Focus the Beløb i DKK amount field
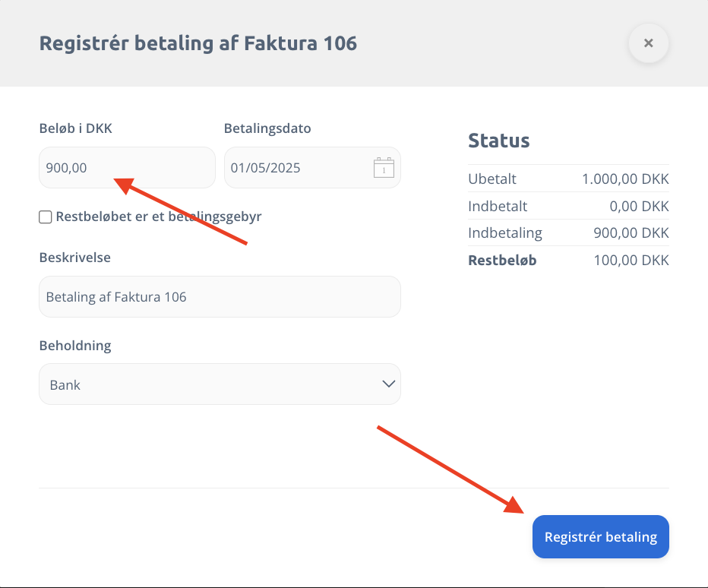The image size is (708, 588). pyautogui.click(x=128, y=168)
